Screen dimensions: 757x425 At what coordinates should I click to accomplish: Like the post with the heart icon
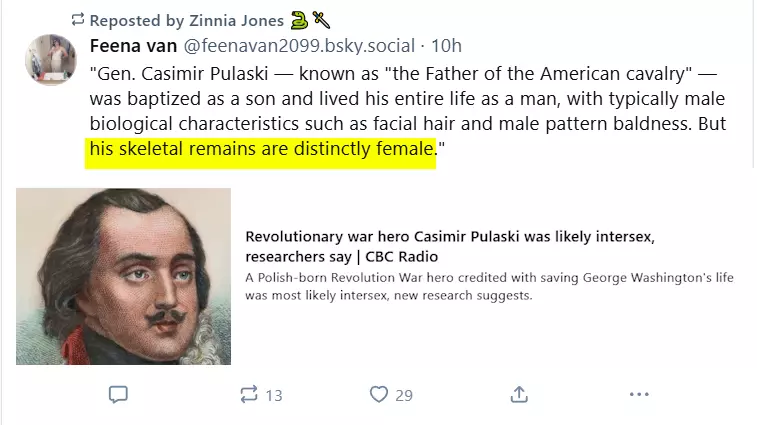point(378,394)
